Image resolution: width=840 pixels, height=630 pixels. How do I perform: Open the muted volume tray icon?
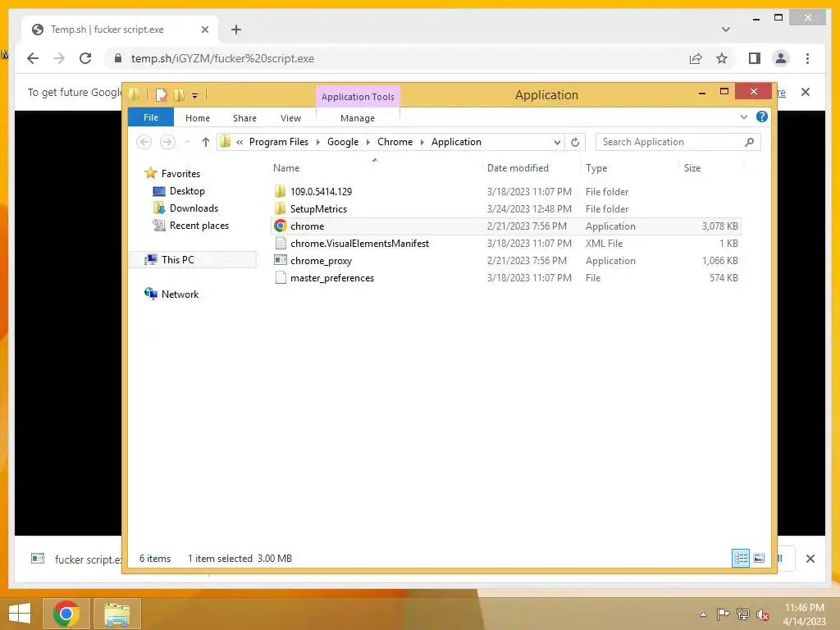click(763, 614)
